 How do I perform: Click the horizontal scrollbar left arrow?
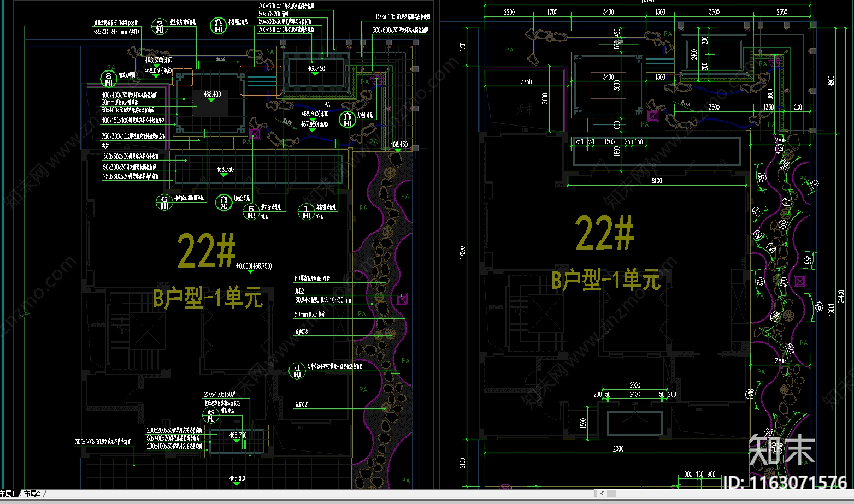[603, 494]
